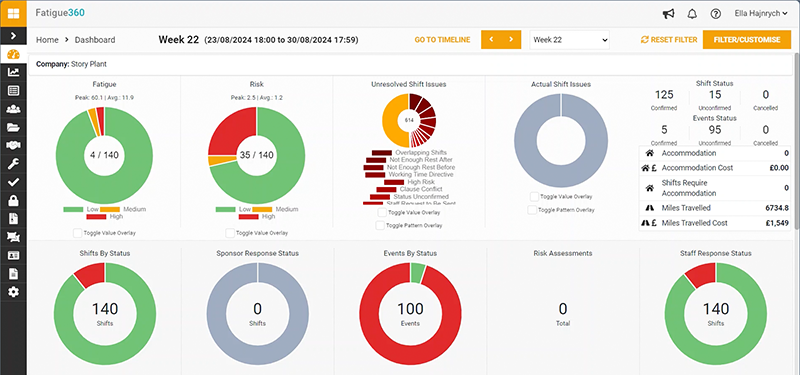Open the list table icon in sidebar
The height and width of the screenshot is (375, 800).
pos(13,91)
